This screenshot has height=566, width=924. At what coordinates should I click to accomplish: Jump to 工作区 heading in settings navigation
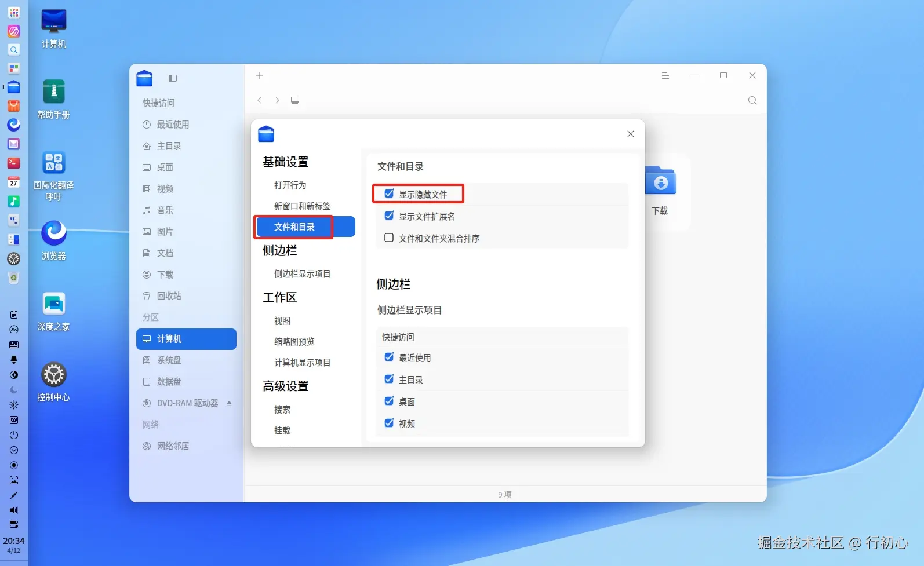(x=280, y=298)
